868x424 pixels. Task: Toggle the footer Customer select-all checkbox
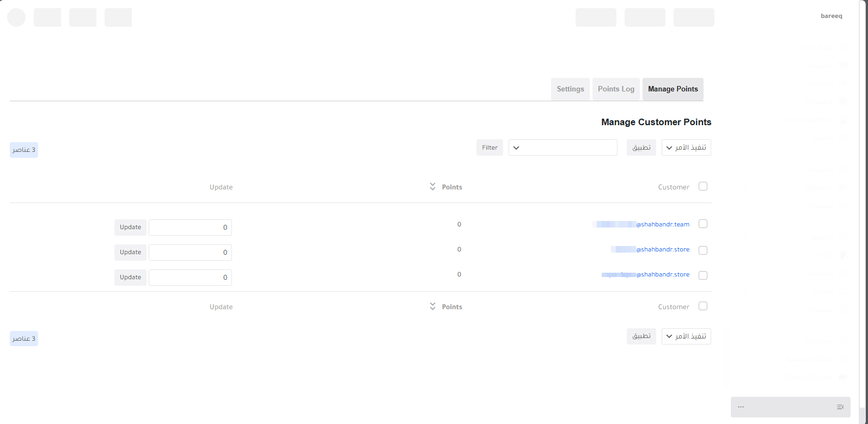coord(702,306)
